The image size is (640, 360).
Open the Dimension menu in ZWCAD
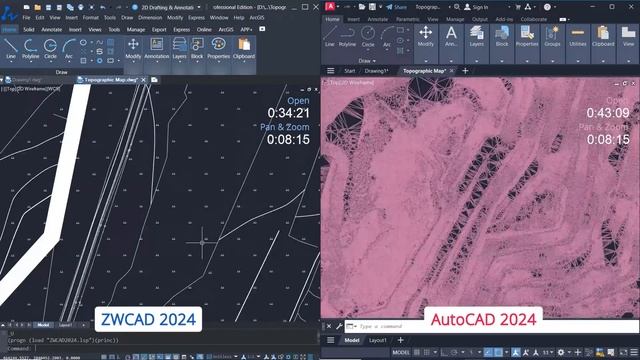(x=150, y=18)
